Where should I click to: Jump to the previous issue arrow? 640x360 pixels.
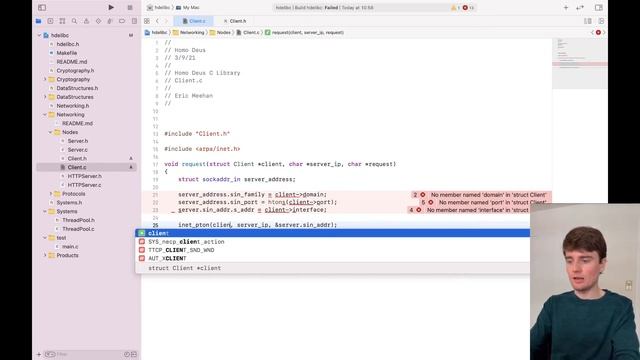click(x=592, y=32)
